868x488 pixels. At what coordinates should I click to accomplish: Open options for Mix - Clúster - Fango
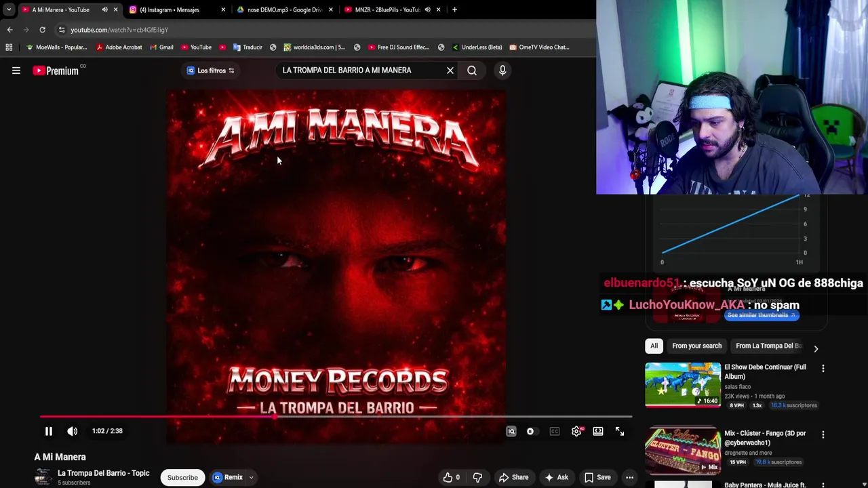click(x=823, y=434)
